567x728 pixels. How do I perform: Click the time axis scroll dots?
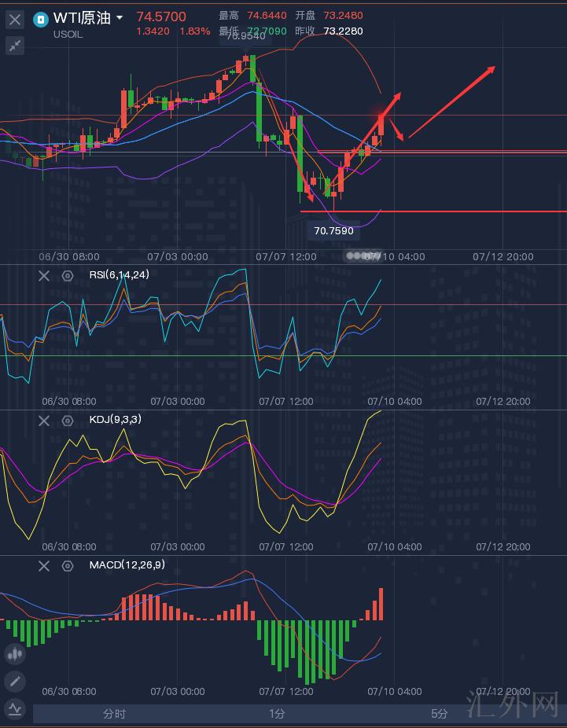[360, 256]
